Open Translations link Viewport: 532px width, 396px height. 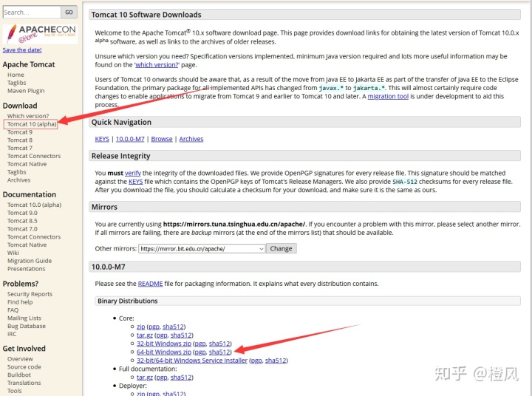[24, 383]
